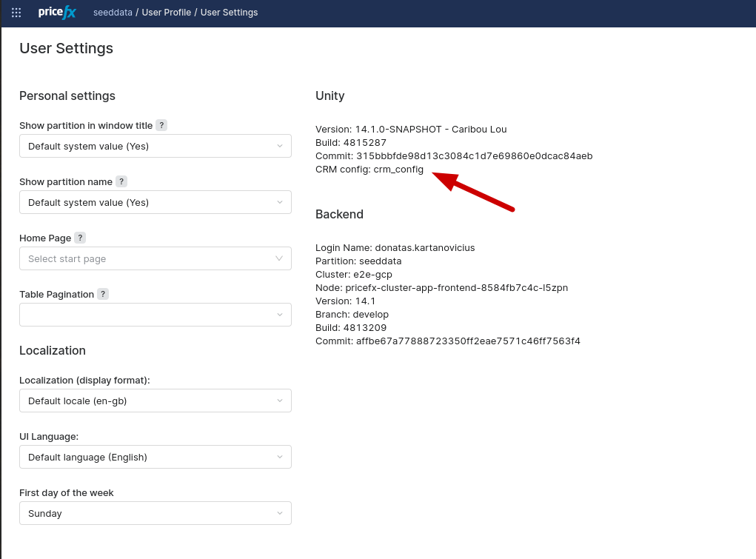Click the Backend commit hash line
Screen dimensions: 756x559
(447, 341)
